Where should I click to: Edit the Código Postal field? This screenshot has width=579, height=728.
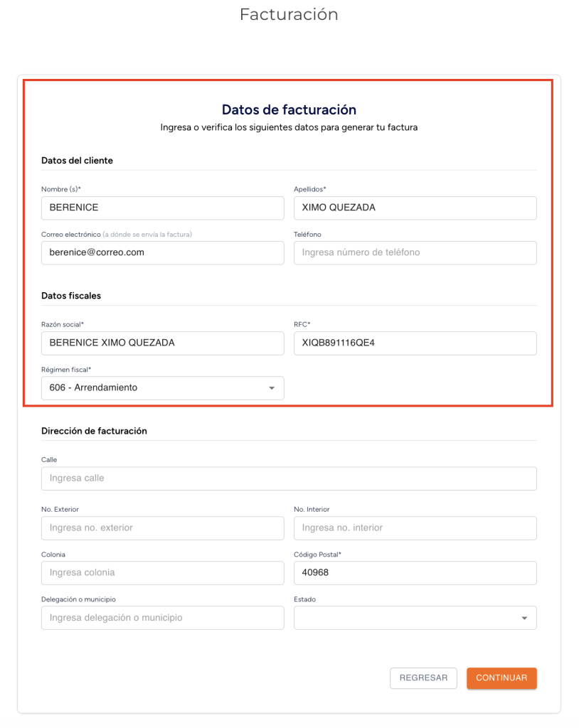click(415, 573)
